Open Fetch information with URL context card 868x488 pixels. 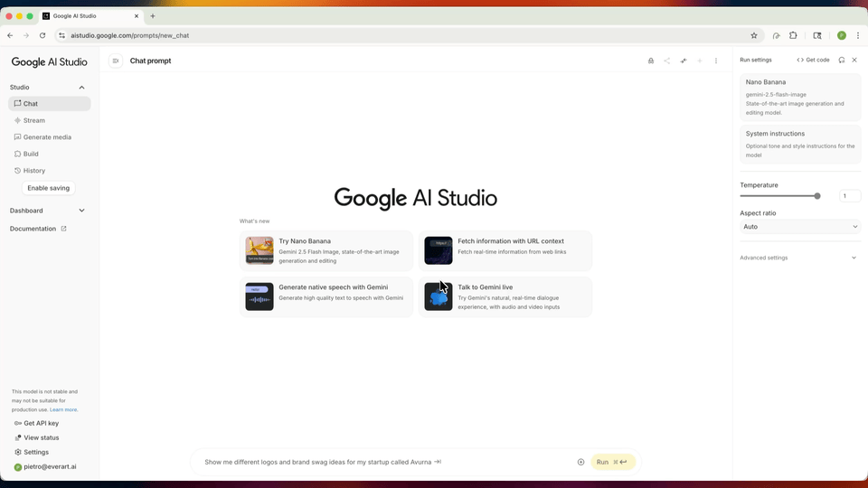(x=505, y=250)
